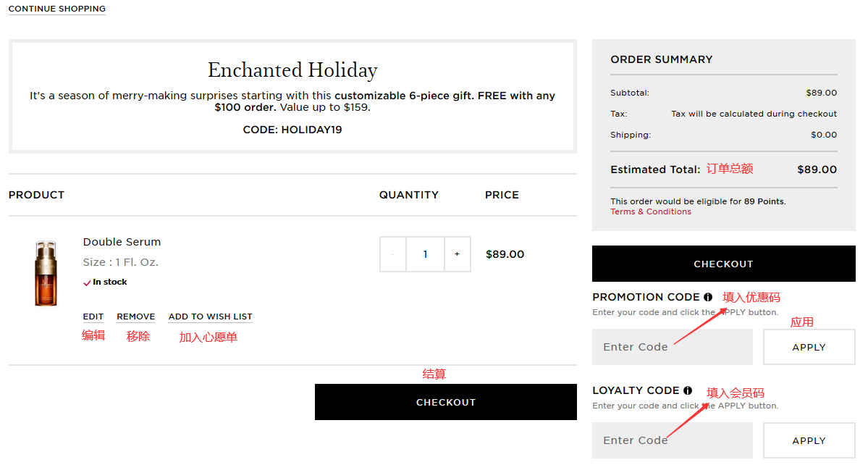Apply the loyalty code
This screenshot has width=868, height=465.
[809, 440]
